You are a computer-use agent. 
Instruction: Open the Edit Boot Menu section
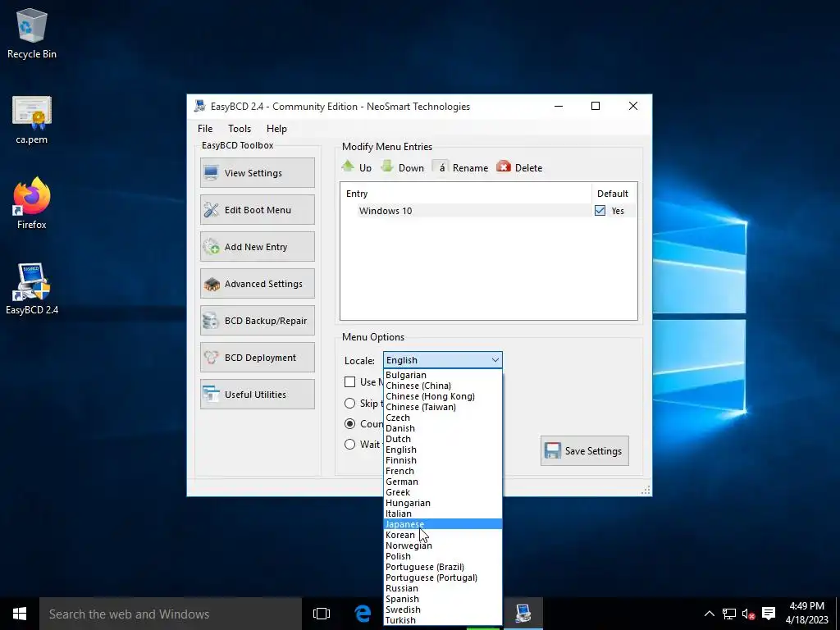(x=257, y=209)
